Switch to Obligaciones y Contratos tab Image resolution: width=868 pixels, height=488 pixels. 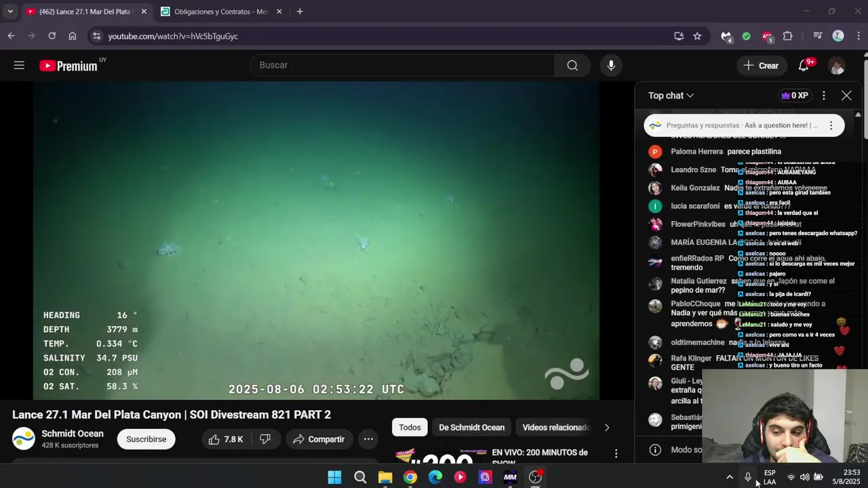(220, 12)
